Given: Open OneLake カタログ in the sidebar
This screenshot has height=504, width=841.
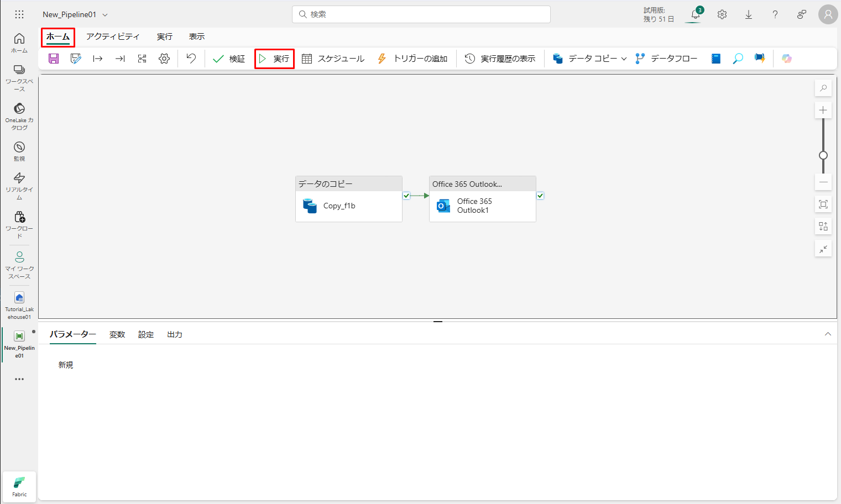Looking at the screenshot, I should 19,117.
